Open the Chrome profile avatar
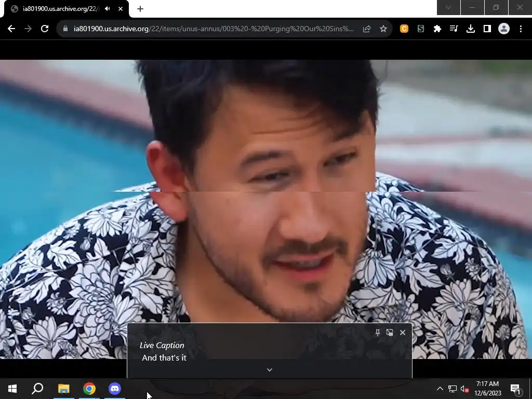The width and height of the screenshot is (532, 399). 504,29
